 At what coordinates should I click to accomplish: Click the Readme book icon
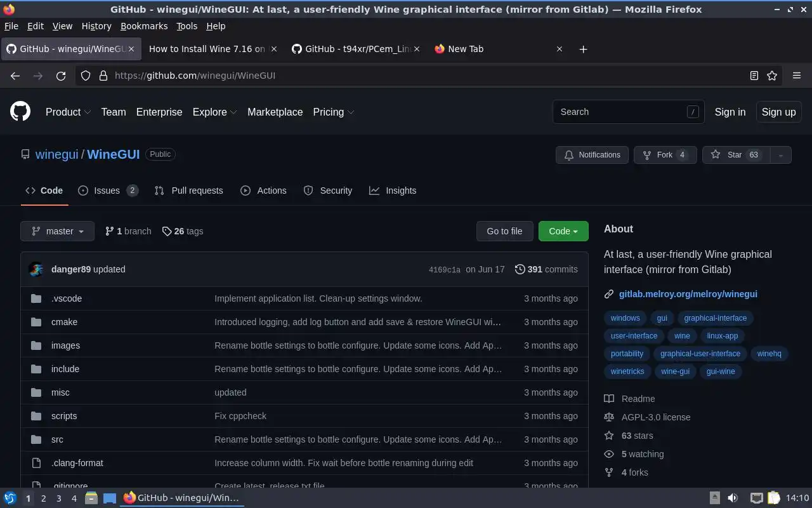[x=609, y=399]
